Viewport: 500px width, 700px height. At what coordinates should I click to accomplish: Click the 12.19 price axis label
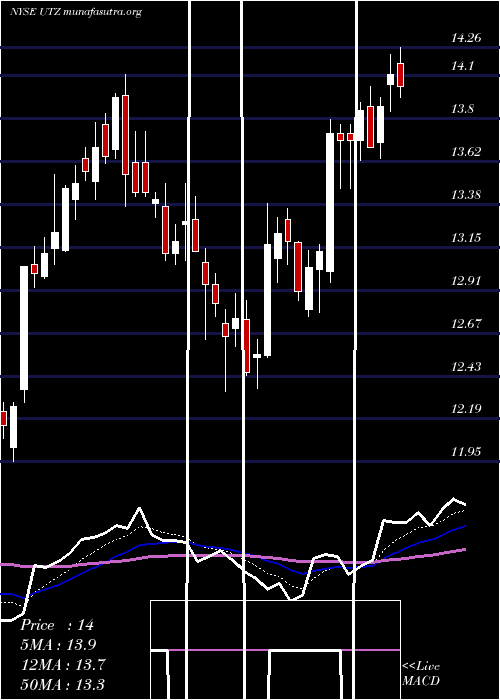tap(466, 408)
